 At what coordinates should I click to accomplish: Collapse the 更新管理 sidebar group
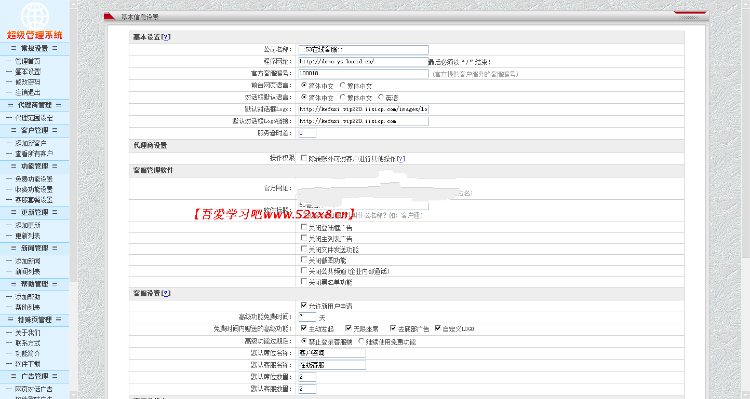click(34, 212)
